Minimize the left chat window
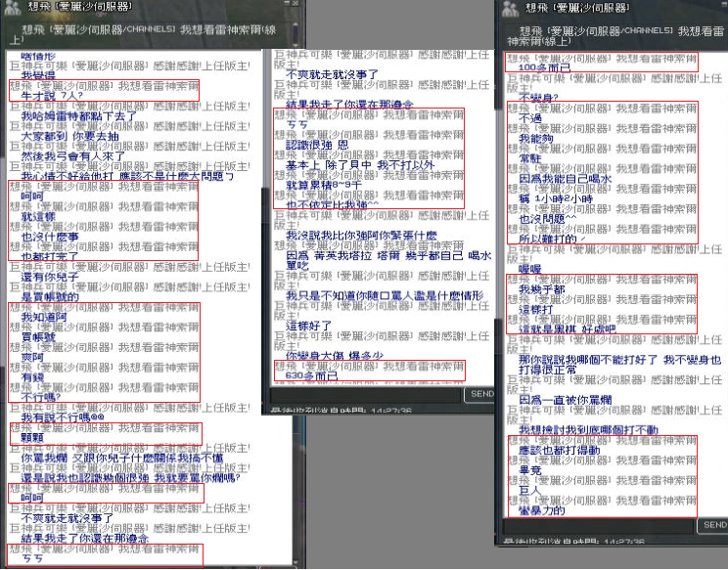 click(x=287, y=3)
